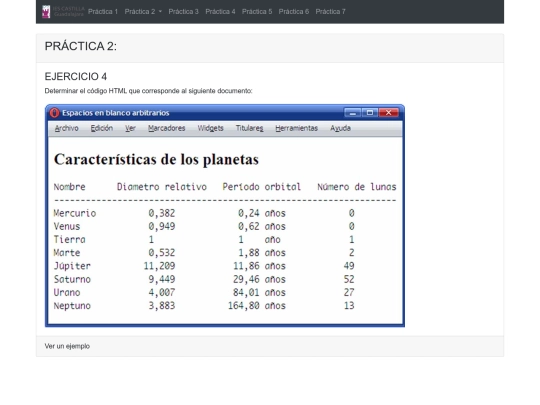Click the 'Ver un ejemplo' link
Image resolution: width=540 pixels, height=405 pixels.
67,346
